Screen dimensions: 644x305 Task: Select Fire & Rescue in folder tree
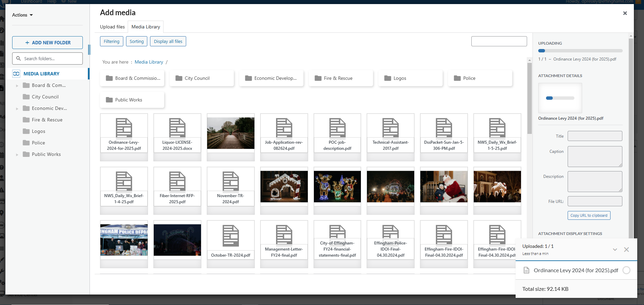(47, 120)
